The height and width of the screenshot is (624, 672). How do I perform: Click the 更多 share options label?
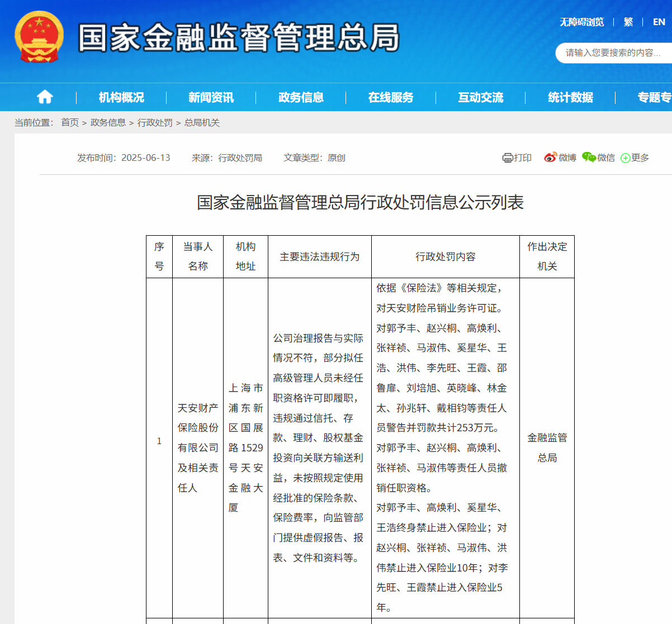pyautogui.click(x=640, y=158)
